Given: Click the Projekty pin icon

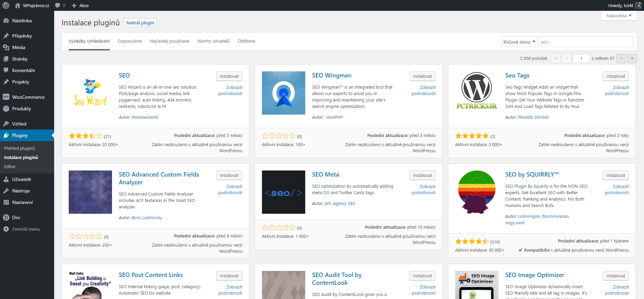Looking at the screenshot, I should click(6, 82).
